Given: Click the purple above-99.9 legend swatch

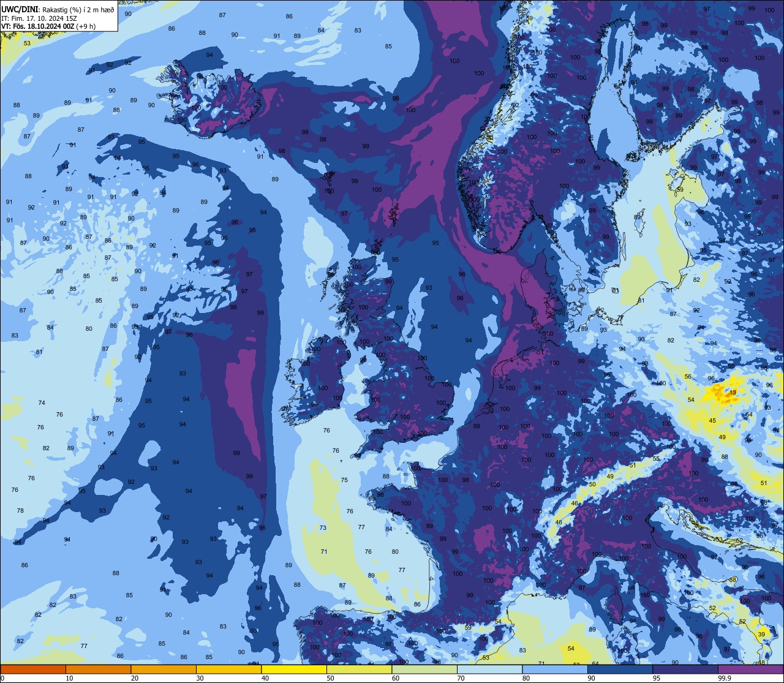Looking at the screenshot, I should point(750,669).
